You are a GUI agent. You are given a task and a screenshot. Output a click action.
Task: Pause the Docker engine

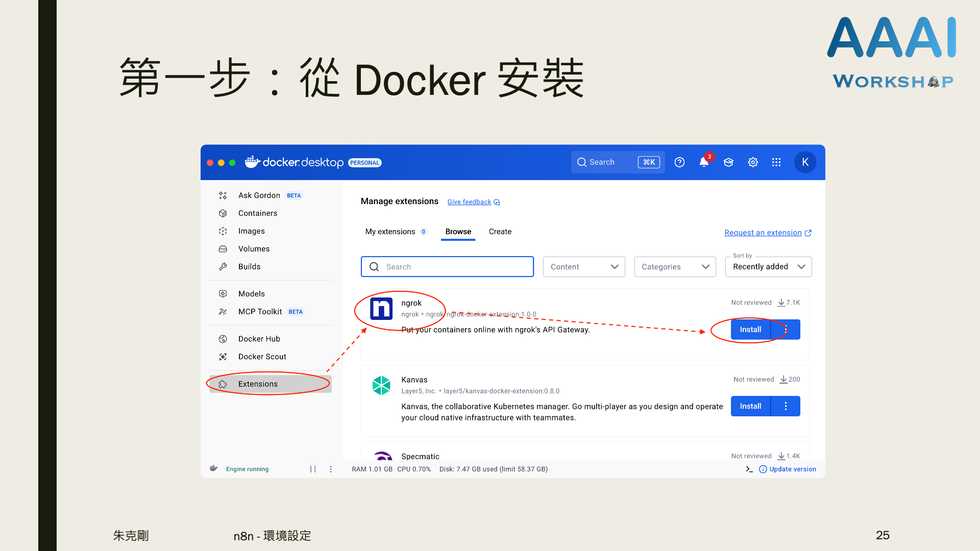coord(313,469)
